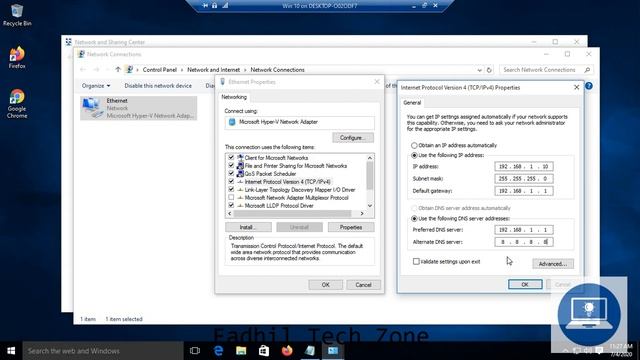Click the vertical scrollbar in items list
The height and width of the screenshot is (360, 640).
tap(370, 176)
